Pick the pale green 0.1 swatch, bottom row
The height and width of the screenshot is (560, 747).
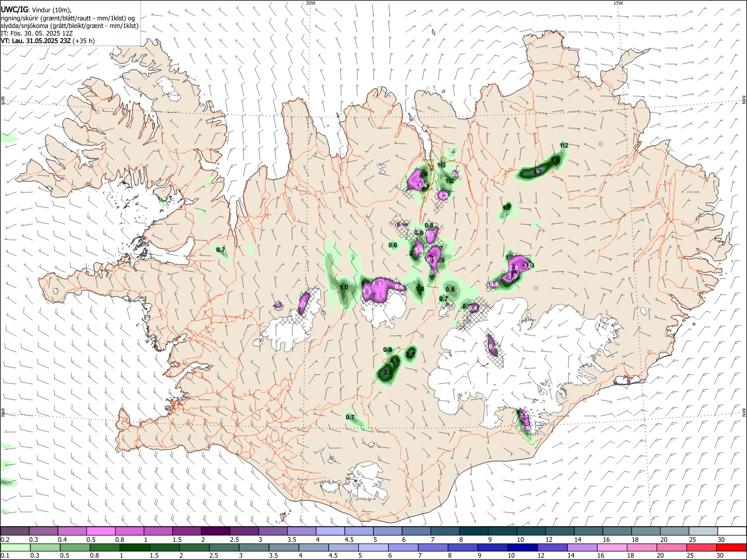tap(15, 547)
